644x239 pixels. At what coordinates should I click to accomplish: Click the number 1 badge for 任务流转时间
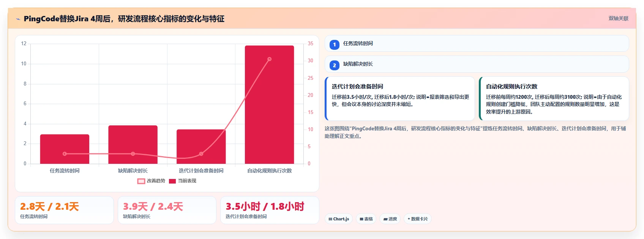click(x=334, y=45)
